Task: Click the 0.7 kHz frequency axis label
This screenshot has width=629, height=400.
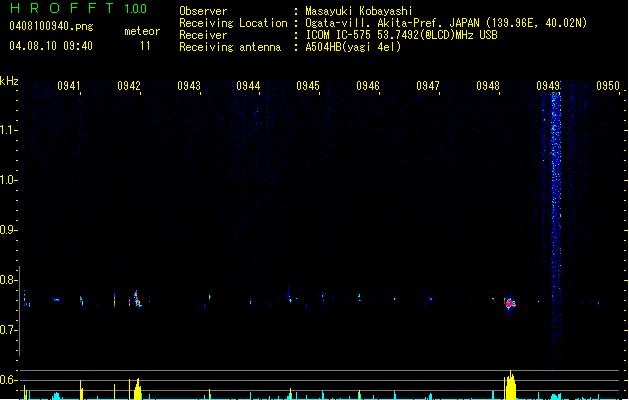Action: tap(8, 330)
